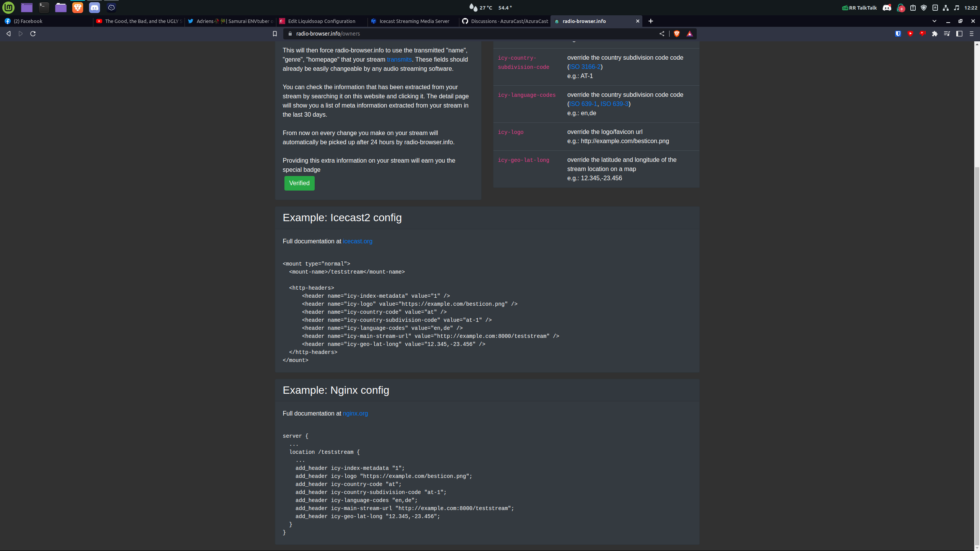
Task: Click the green Verified badge
Action: pos(299,183)
